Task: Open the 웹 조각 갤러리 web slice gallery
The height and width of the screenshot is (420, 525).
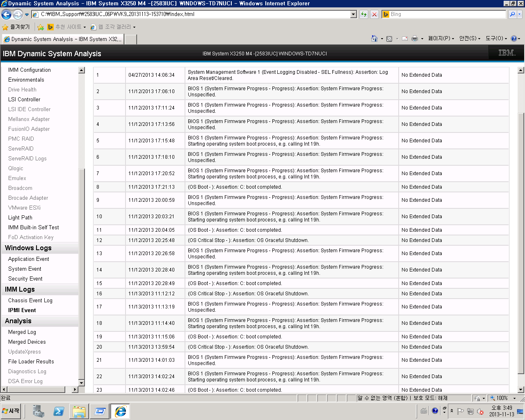Action: 113,27
